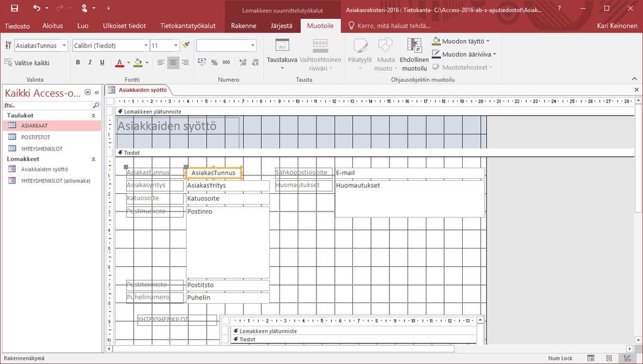Open the number format combo box
This screenshot has height=364, width=643.
(x=226, y=45)
